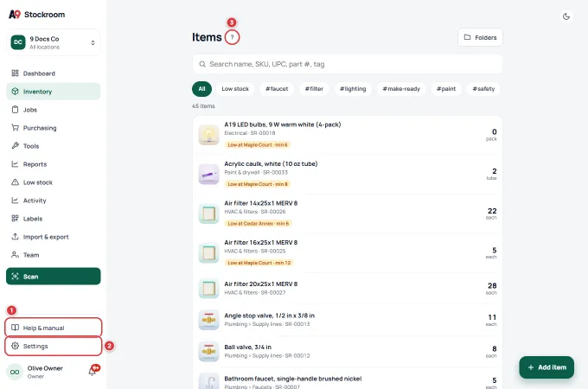Click Angle stop valve thumbnail
Viewport: 588px width, 389px height.
pyautogui.click(x=208, y=320)
